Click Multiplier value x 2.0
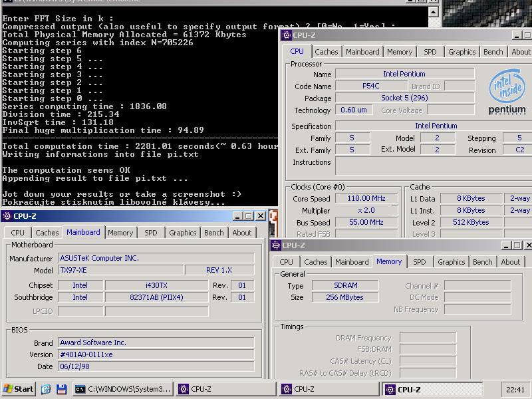 point(366,210)
